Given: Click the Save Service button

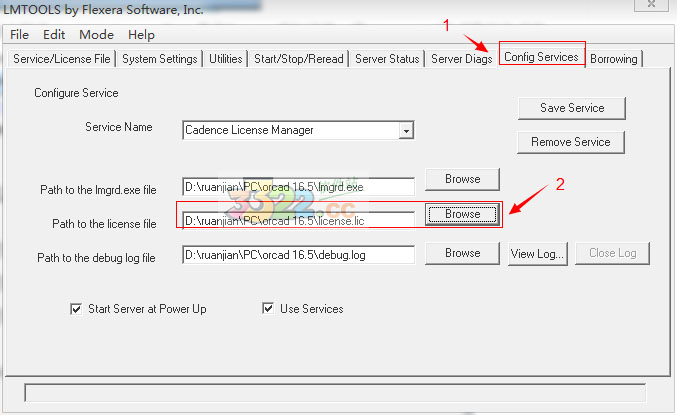Looking at the screenshot, I should pyautogui.click(x=572, y=108).
